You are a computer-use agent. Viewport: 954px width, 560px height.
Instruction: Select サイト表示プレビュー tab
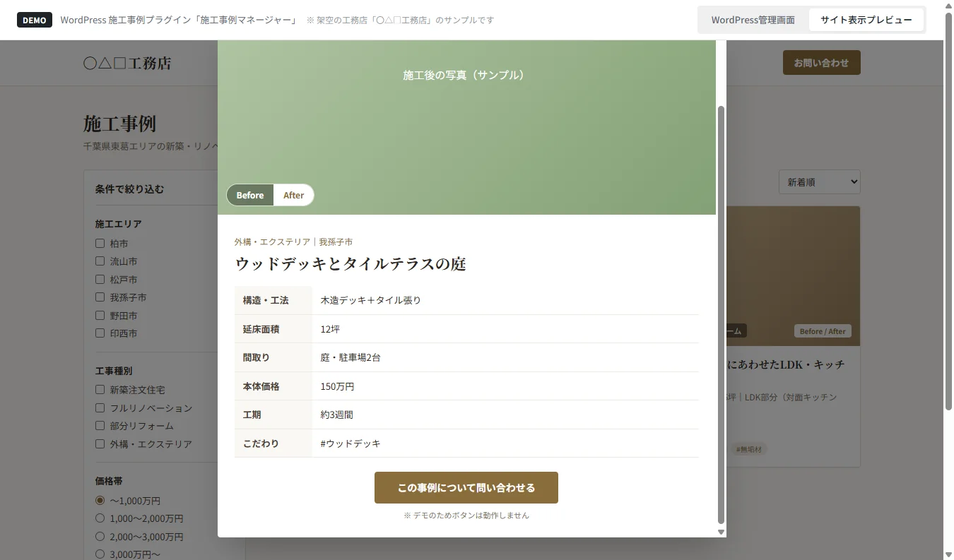tap(866, 20)
